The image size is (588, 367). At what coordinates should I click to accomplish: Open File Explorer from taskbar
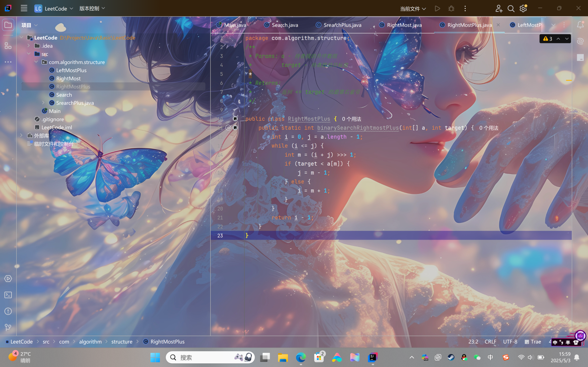(283, 357)
